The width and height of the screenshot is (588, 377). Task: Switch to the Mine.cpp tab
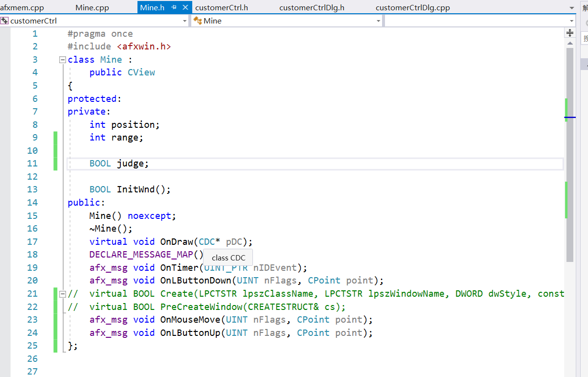(92, 7)
